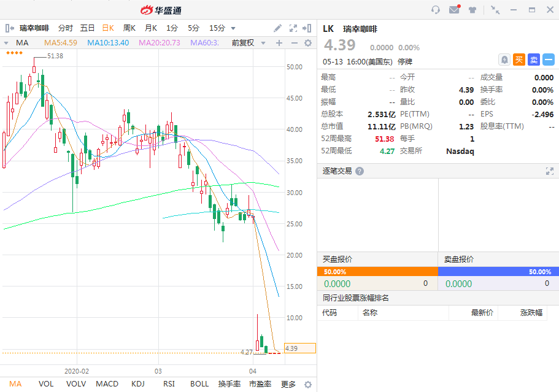Click the LK ticker symbol
The height and width of the screenshot is (392, 559).
[328, 29]
